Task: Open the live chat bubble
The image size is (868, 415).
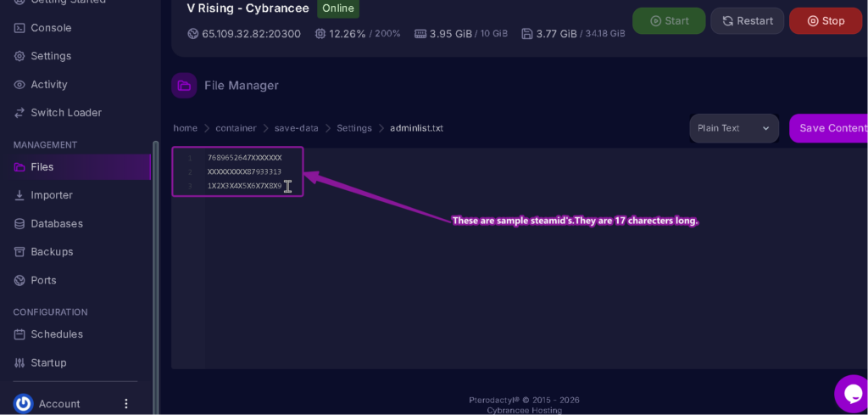Action: click(851, 394)
